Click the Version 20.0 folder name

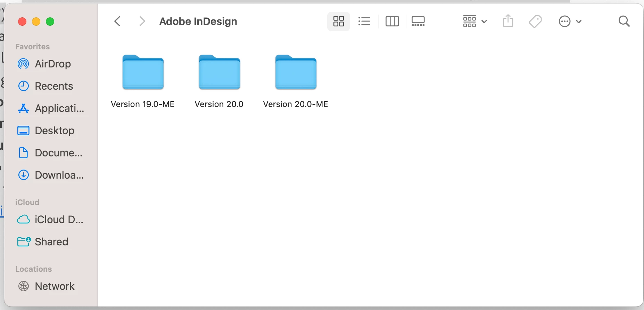[x=219, y=104]
